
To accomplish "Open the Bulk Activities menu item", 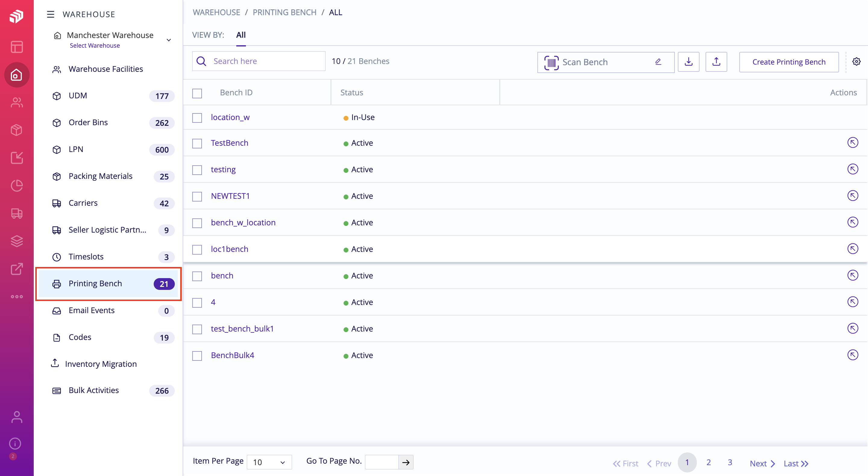I will [x=108, y=390].
